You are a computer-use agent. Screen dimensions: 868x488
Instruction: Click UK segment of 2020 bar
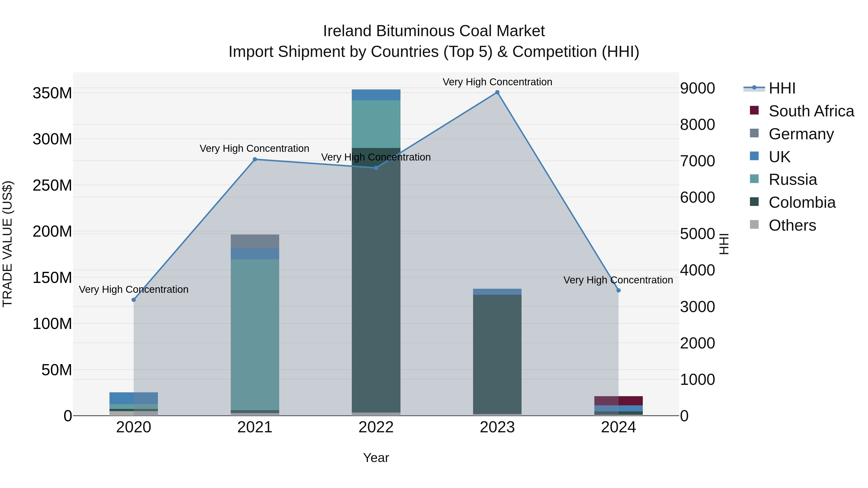pyautogui.click(x=134, y=398)
